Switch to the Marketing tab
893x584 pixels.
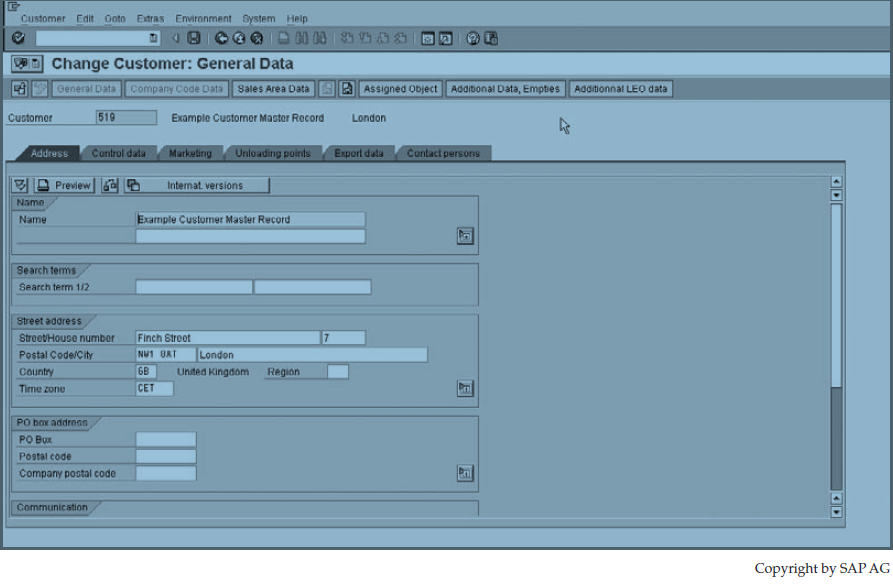point(190,154)
